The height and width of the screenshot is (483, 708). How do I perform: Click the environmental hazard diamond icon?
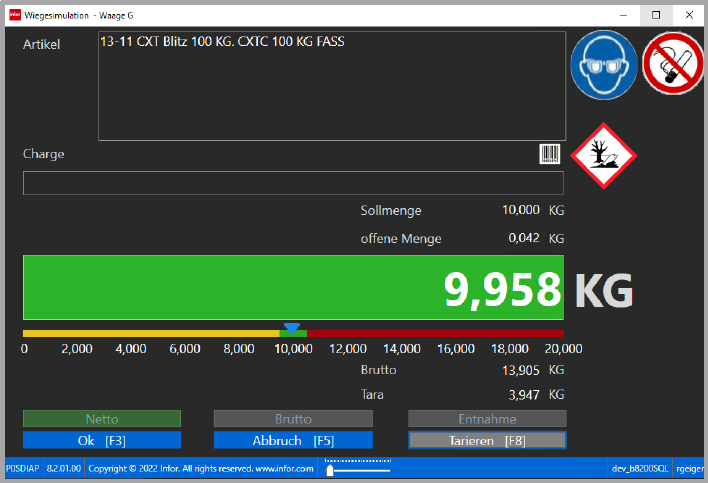(603, 156)
